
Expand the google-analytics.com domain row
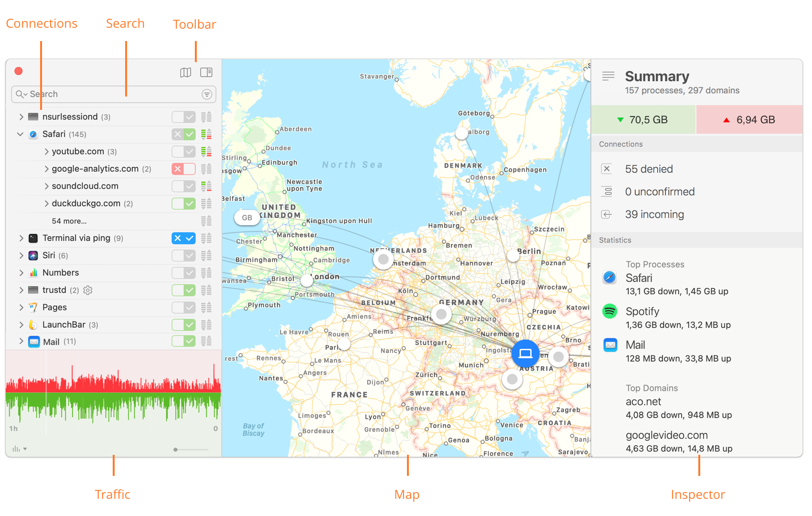[x=46, y=169]
